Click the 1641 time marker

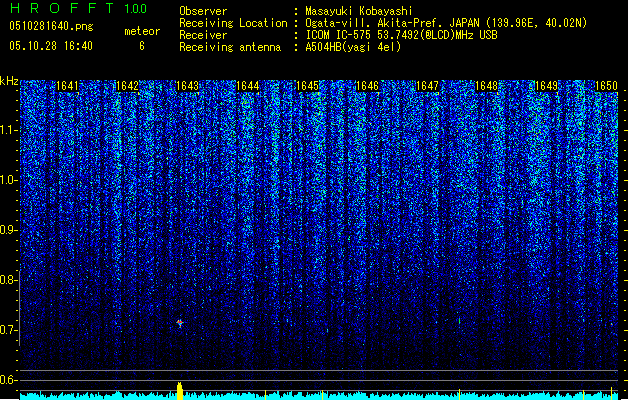(67, 86)
